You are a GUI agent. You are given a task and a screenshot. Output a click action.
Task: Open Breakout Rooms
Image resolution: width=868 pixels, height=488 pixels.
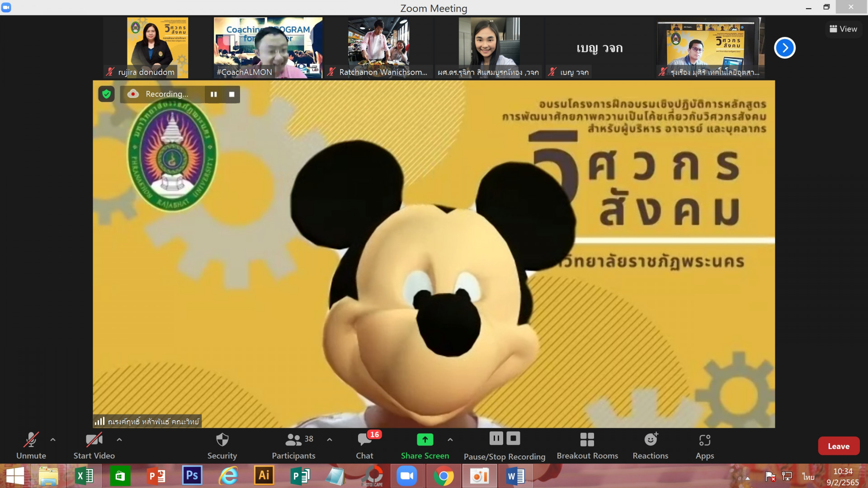coord(587,446)
